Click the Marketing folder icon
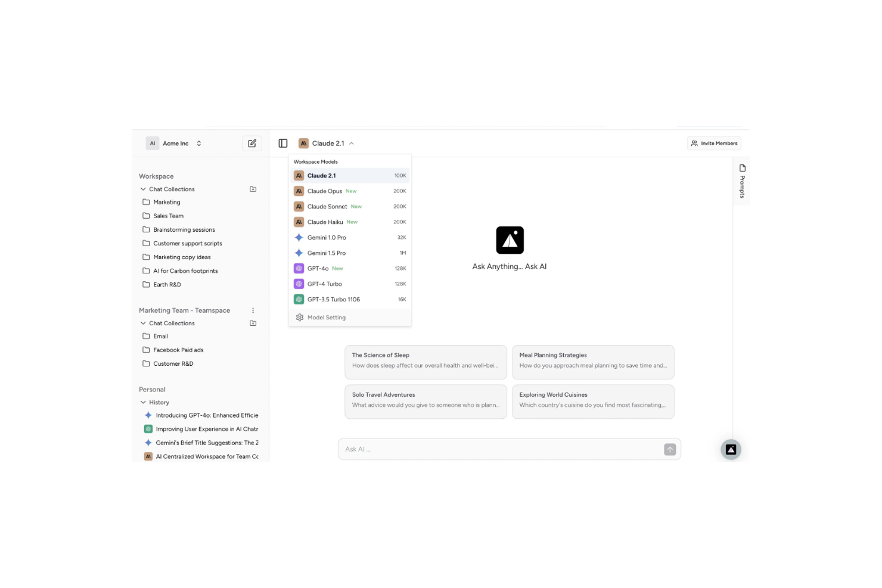Screen dimensions: 882x588 [146, 202]
